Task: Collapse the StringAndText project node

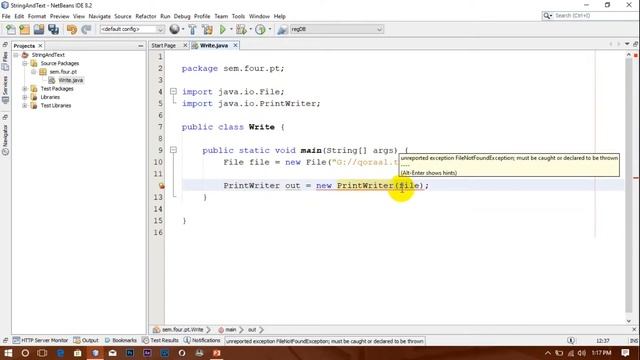Action: 16,55
